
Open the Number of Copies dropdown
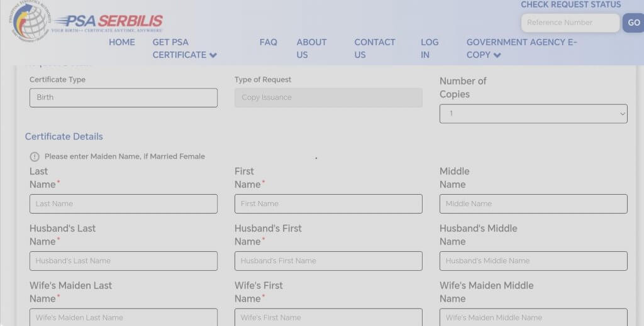click(x=533, y=114)
